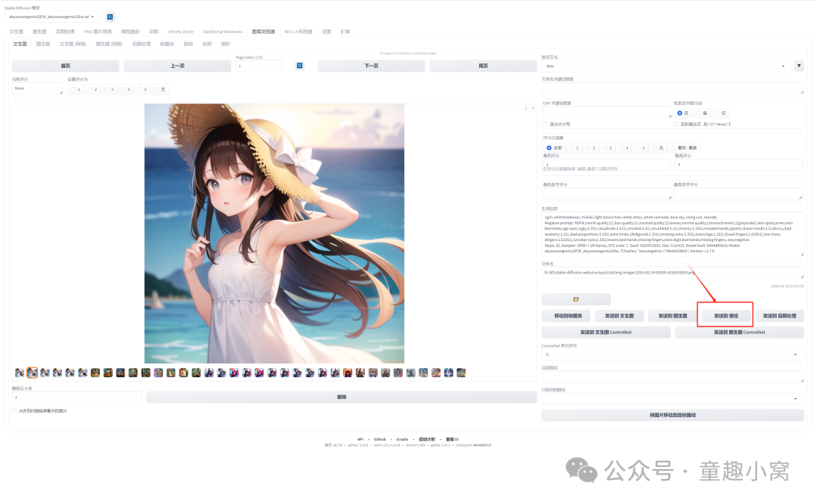
Task: Go to 首页 of the gallery
Action: [66, 66]
